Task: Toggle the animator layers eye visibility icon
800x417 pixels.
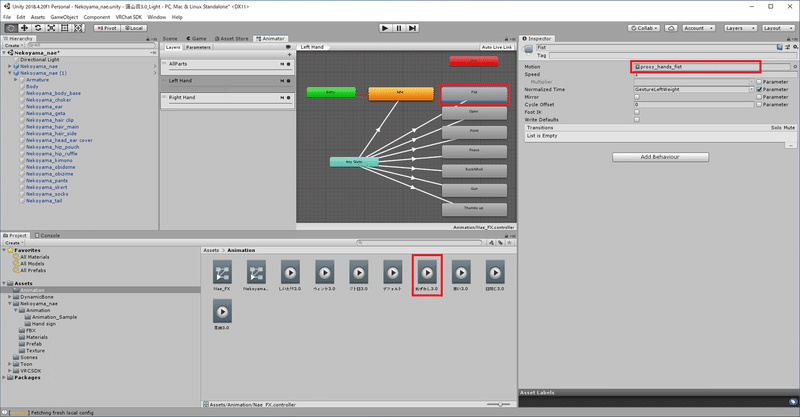Action: [x=288, y=47]
